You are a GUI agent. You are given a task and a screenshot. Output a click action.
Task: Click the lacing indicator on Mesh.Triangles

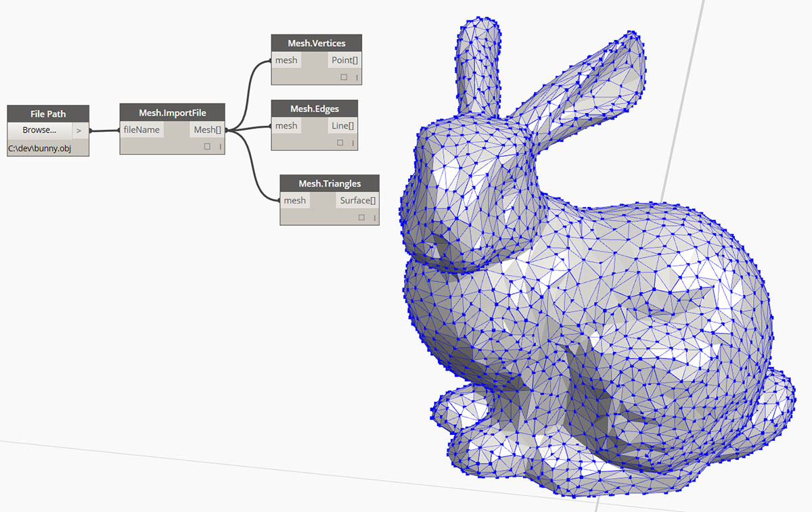click(x=374, y=217)
